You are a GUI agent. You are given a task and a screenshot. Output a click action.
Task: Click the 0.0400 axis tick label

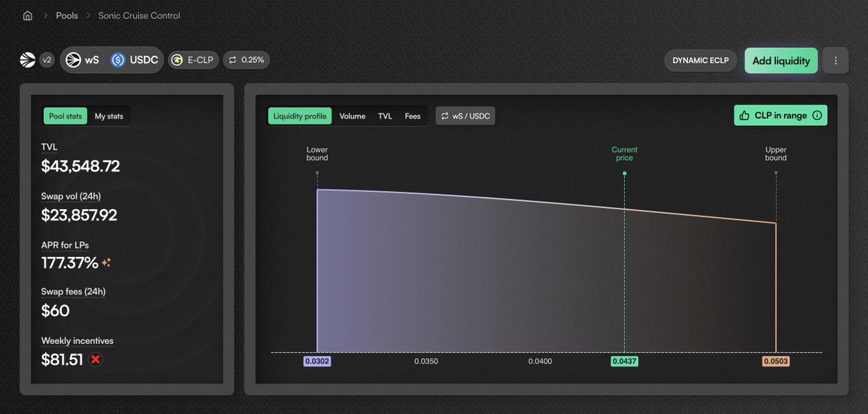(x=540, y=360)
